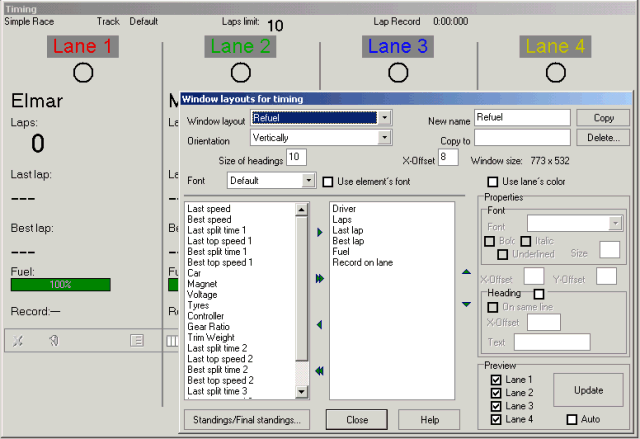
Task: Open Help for window layouts
Action: coord(429,420)
